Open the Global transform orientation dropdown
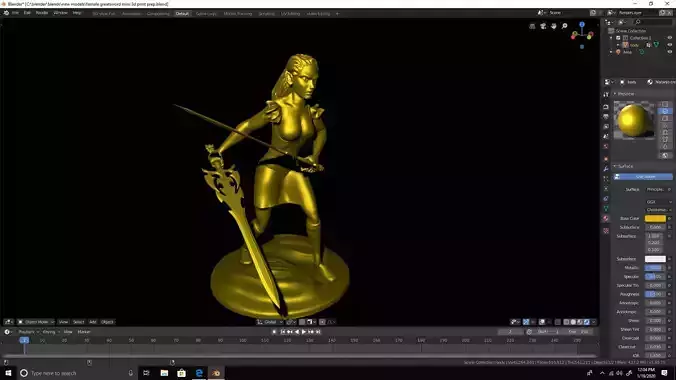 click(x=270, y=322)
